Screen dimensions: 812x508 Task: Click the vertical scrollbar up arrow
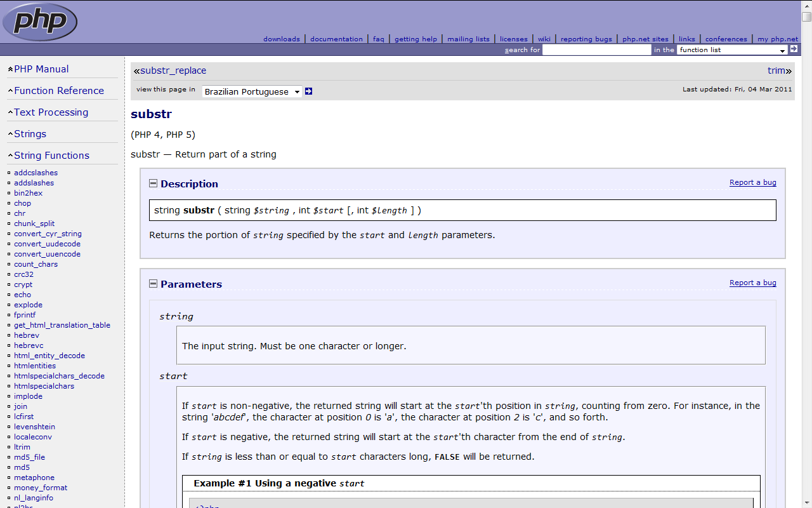point(806,6)
